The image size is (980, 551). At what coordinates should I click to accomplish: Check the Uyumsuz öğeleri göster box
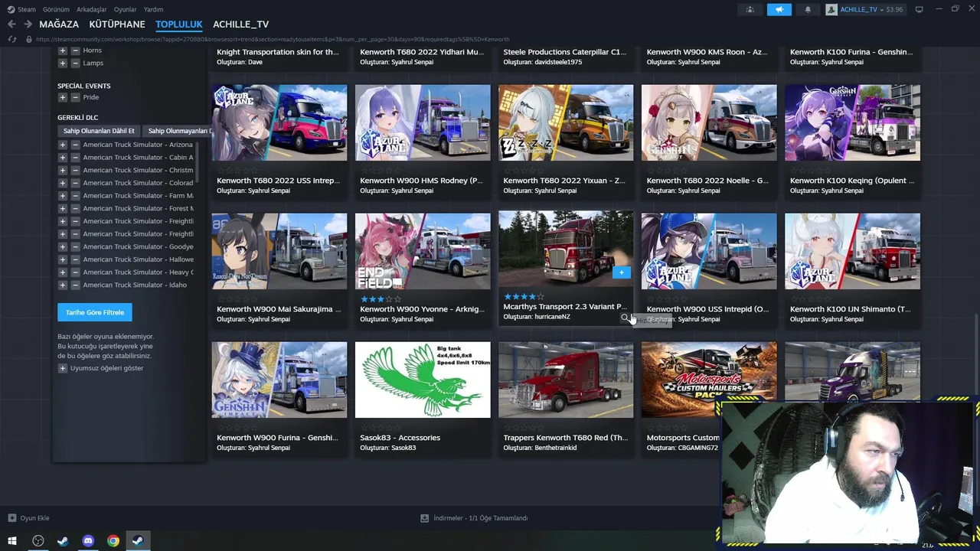[x=63, y=368]
